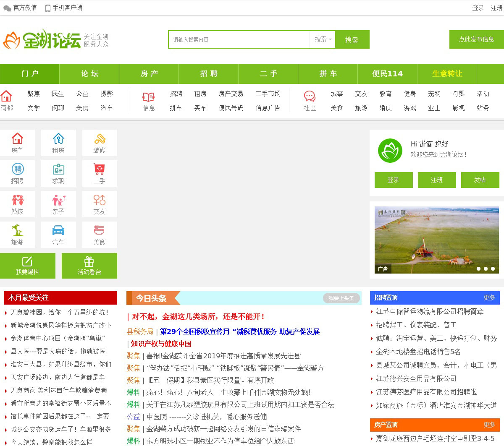
Task: Switch to the 论坛 navigation tab
Action: (x=89, y=74)
